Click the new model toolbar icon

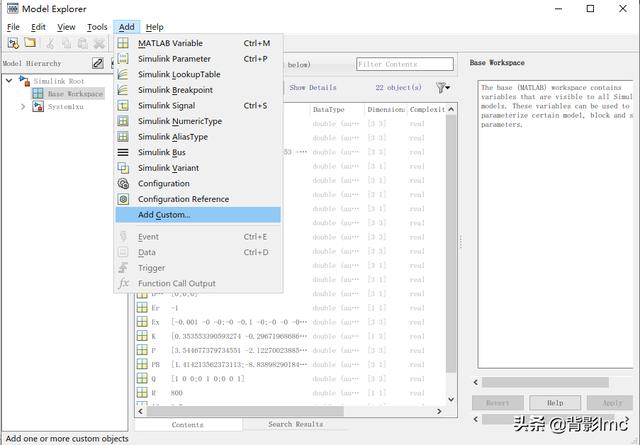tap(13, 43)
